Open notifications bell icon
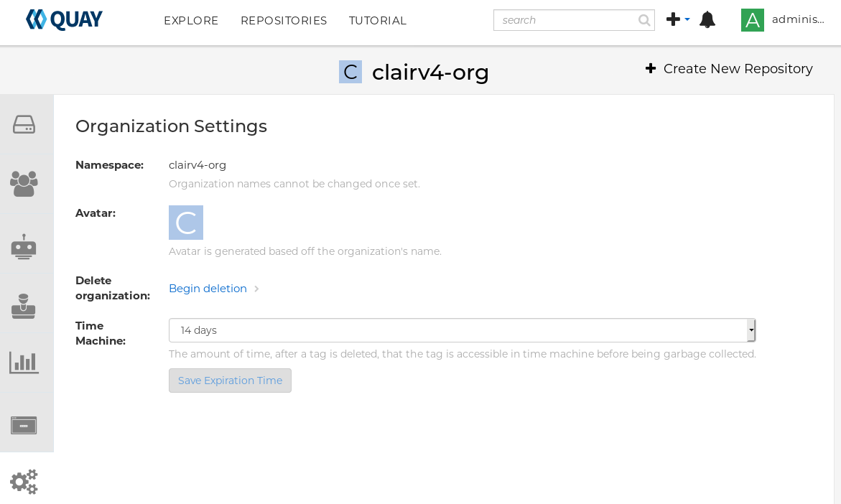The image size is (841, 504). [x=707, y=20]
